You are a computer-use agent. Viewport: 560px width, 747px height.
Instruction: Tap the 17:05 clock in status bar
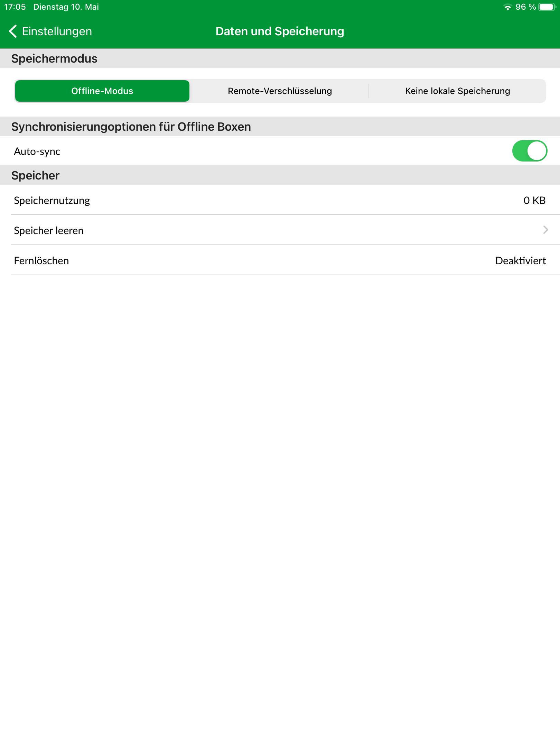pos(15,7)
